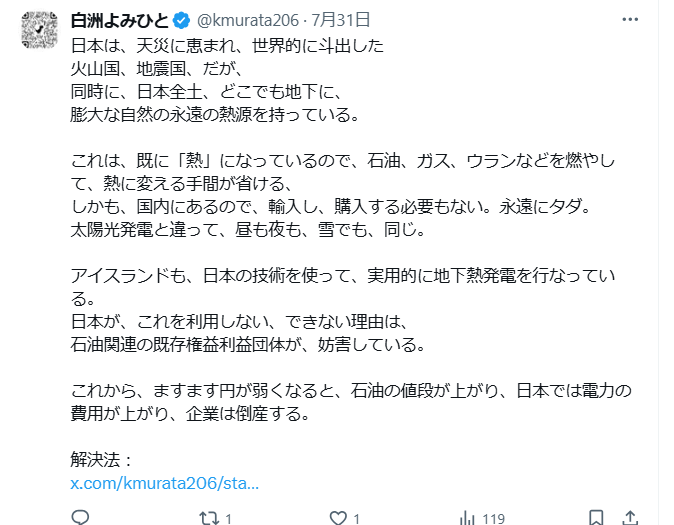Bookmark this post
Screen dimensions: 674x525
pos(596,518)
